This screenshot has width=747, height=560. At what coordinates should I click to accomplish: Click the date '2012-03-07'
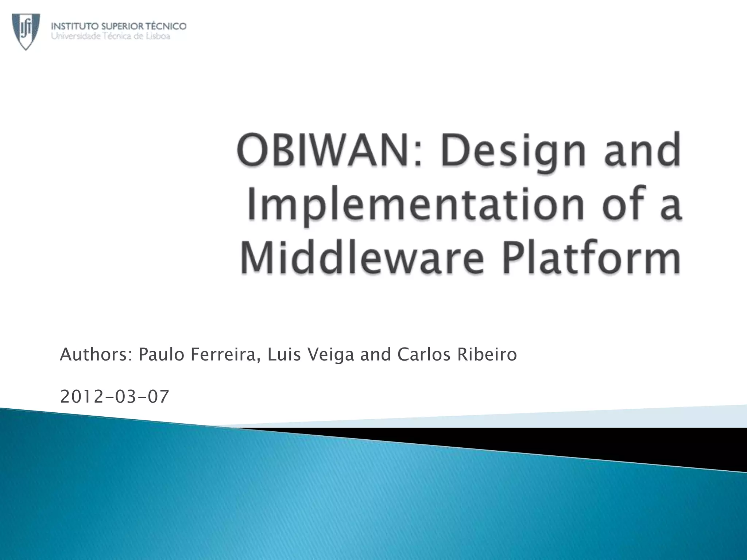click(115, 397)
